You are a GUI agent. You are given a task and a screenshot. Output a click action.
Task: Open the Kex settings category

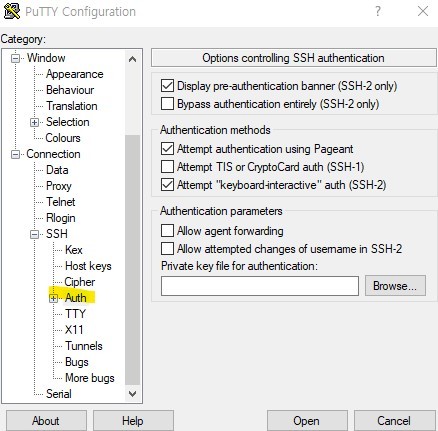(x=74, y=250)
